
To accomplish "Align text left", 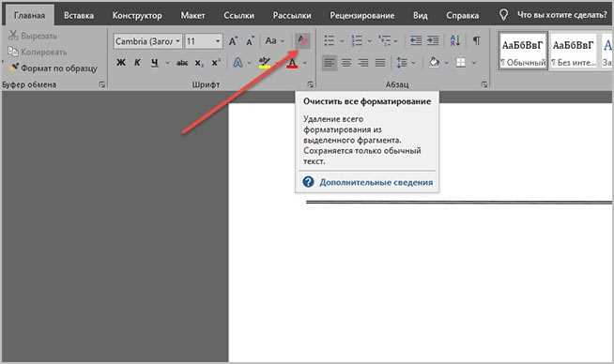I will [x=330, y=63].
